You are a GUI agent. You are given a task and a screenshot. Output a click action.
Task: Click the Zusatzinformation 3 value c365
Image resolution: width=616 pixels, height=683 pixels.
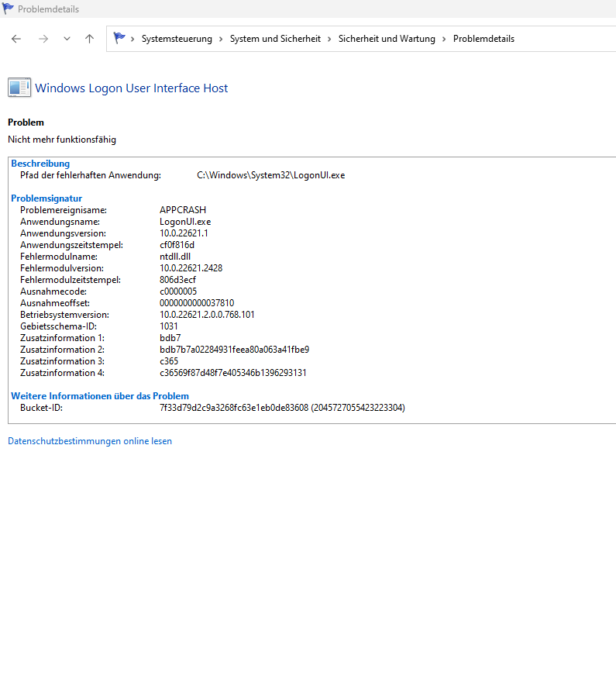(x=169, y=361)
